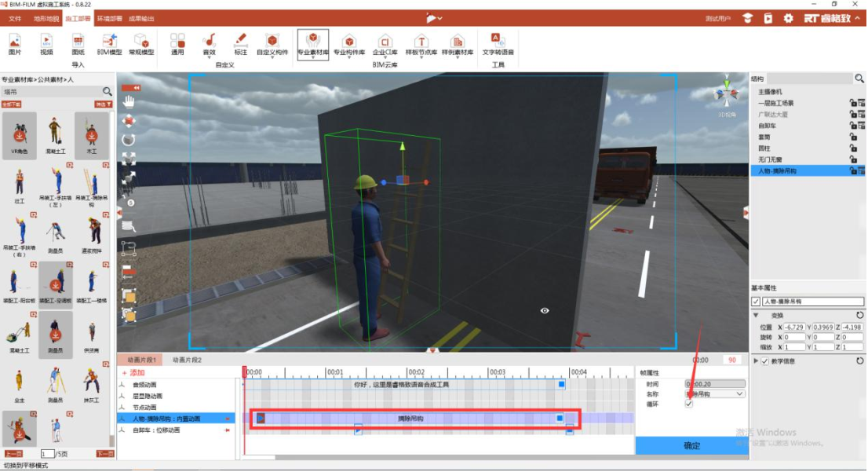Open the 自定义构件 dropdown

point(272,44)
